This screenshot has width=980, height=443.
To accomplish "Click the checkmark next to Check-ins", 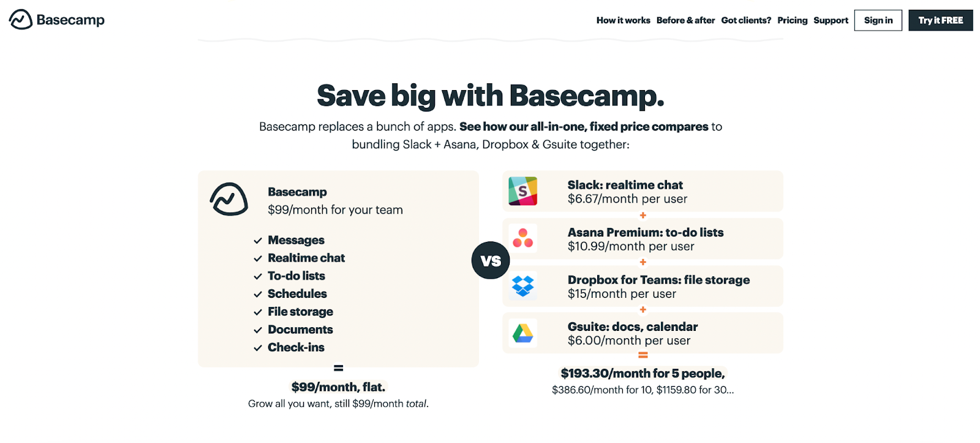I will tap(258, 348).
